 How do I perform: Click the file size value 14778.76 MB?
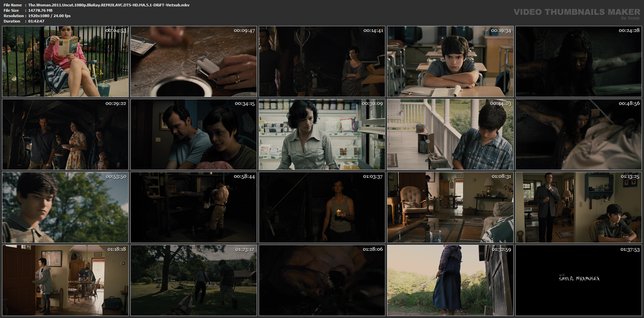pyautogui.click(x=40, y=10)
